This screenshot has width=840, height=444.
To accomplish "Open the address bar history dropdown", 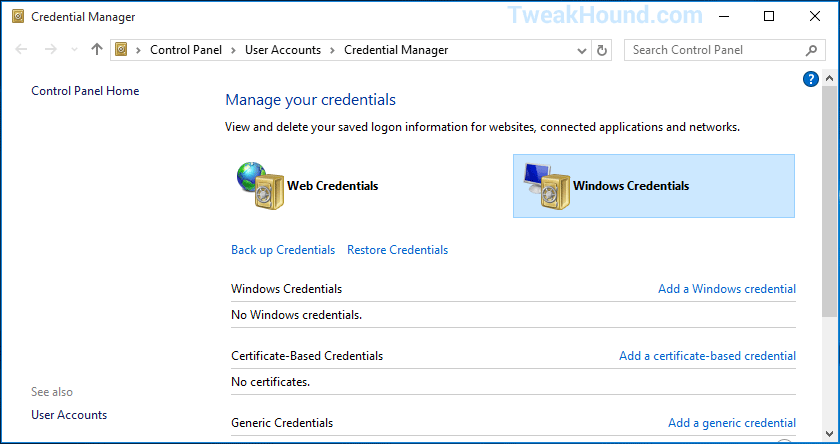I will [x=581, y=50].
